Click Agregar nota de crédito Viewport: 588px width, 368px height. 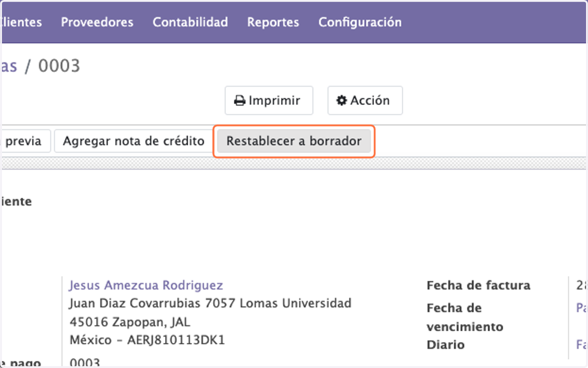(x=134, y=141)
